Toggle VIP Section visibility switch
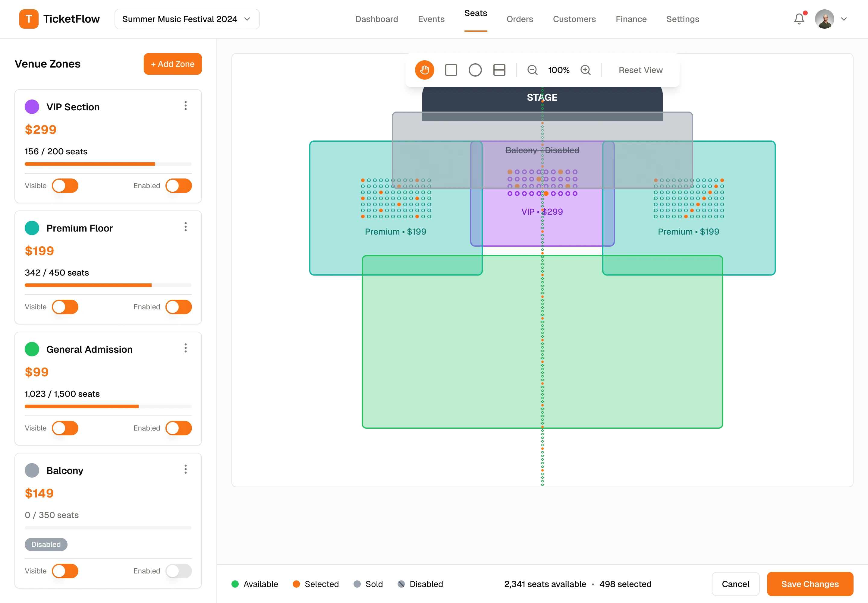 65,185
